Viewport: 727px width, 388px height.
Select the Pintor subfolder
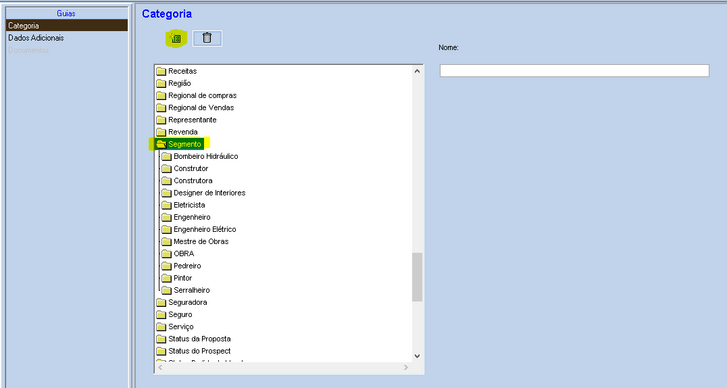183,278
